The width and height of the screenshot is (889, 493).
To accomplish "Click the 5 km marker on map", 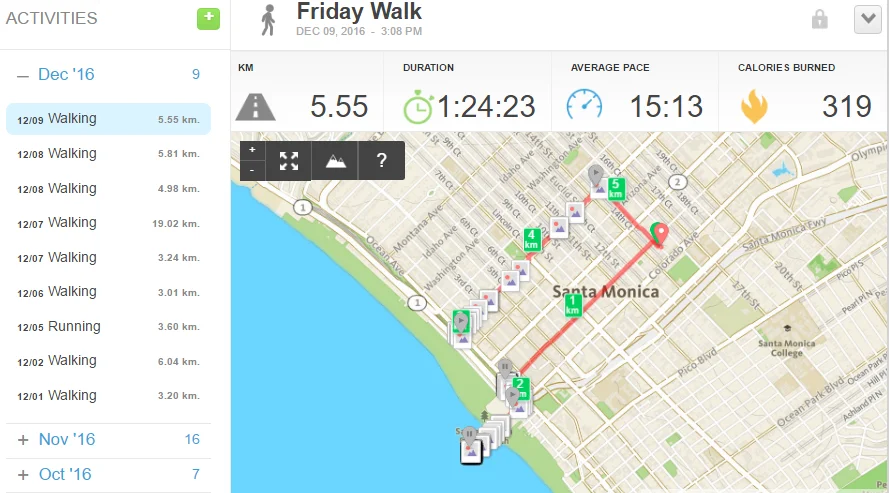I will tap(616, 186).
